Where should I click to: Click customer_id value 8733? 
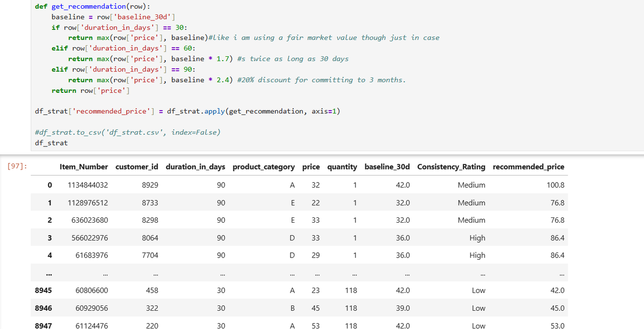pos(150,203)
